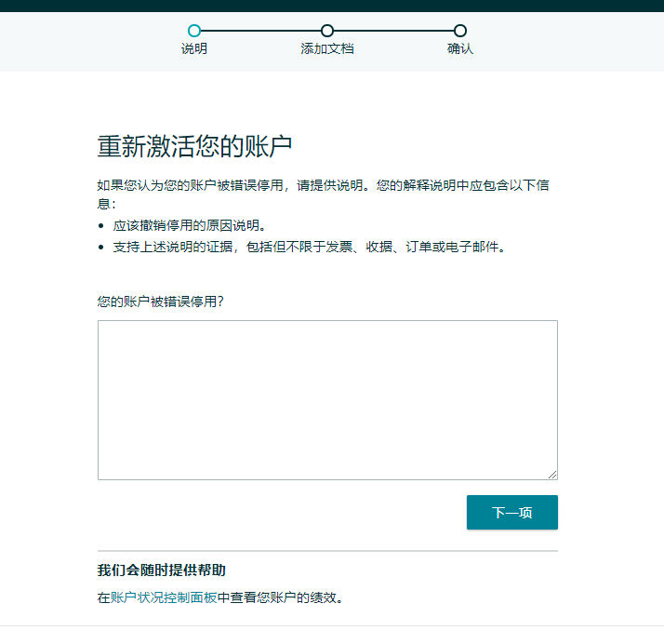Click the 说明 step circle indicator
The image size is (664, 644).
point(194,31)
